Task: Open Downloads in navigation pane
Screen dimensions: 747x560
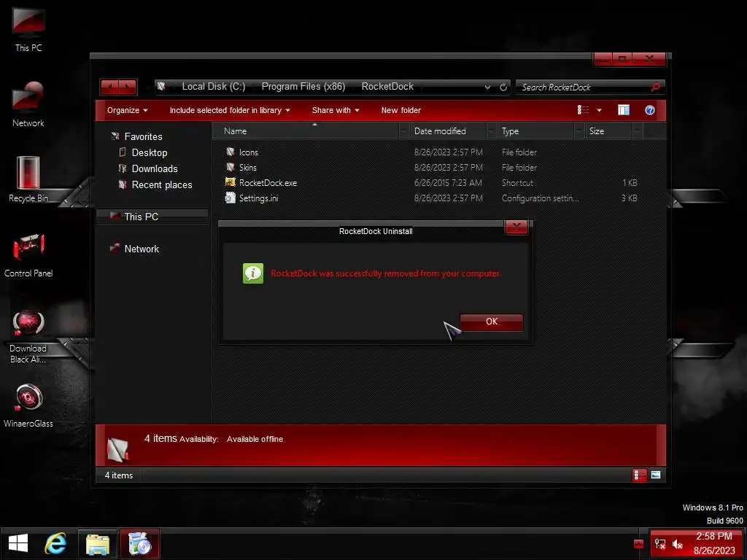Action: [155, 169]
